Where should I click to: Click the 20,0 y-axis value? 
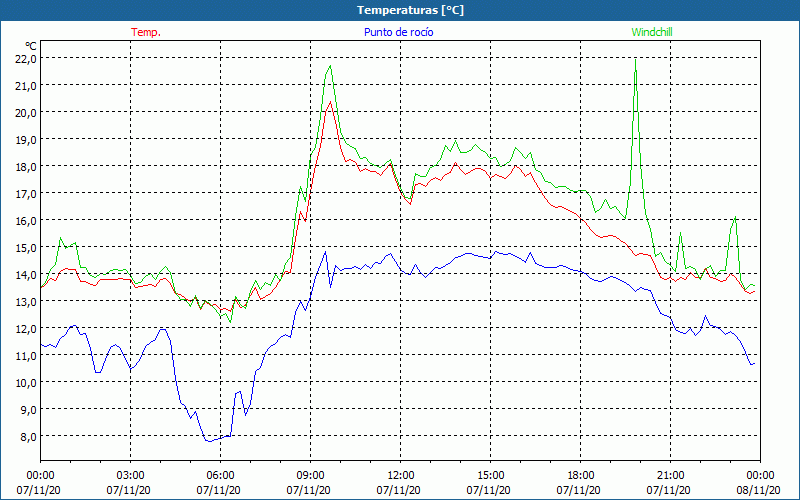26,113
